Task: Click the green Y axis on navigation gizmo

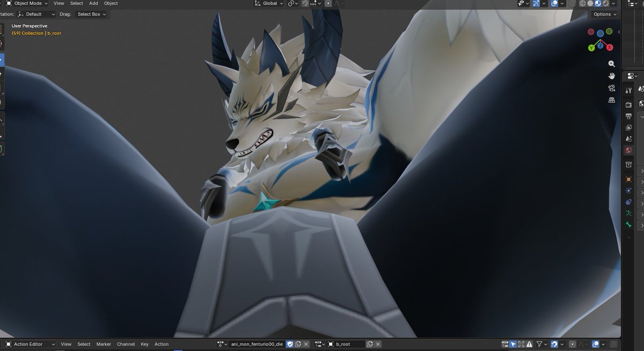Action: point(591,48)
